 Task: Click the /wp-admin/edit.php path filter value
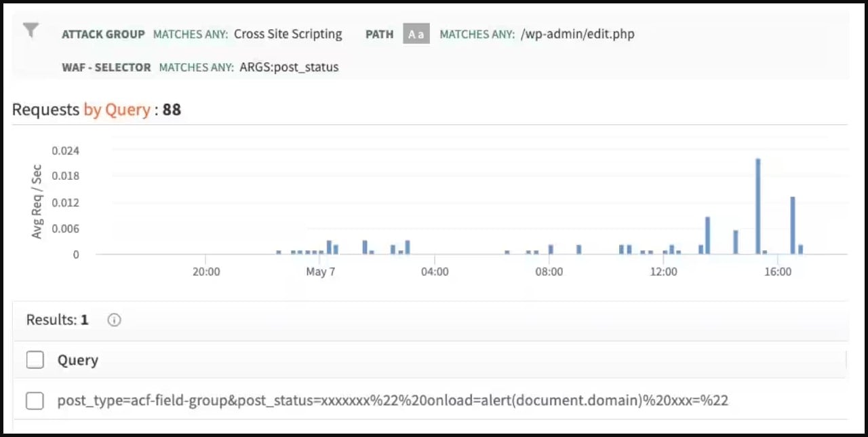[578, 34]
